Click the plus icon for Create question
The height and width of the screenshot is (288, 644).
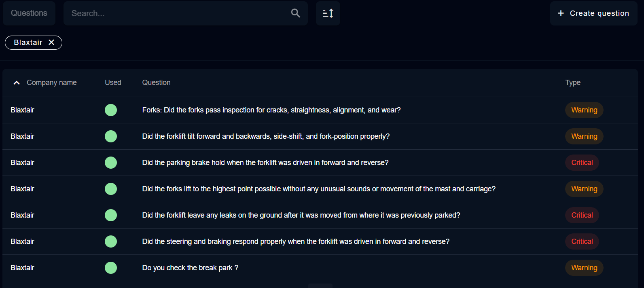[561, 13]
